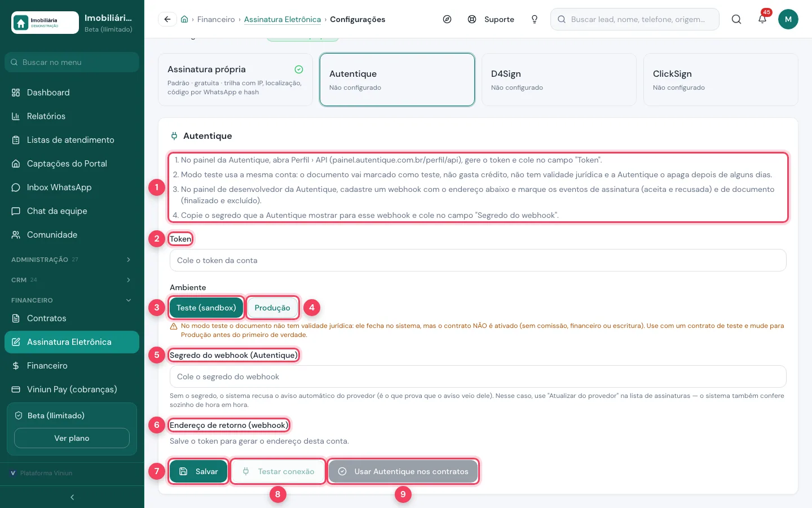Choose Teste (sandbox) environment

coord(206,308)
